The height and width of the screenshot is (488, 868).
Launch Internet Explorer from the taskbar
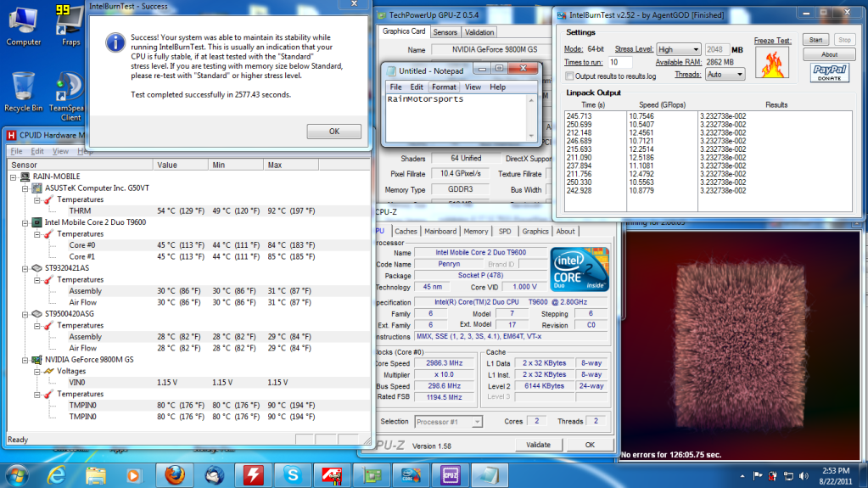57,475
